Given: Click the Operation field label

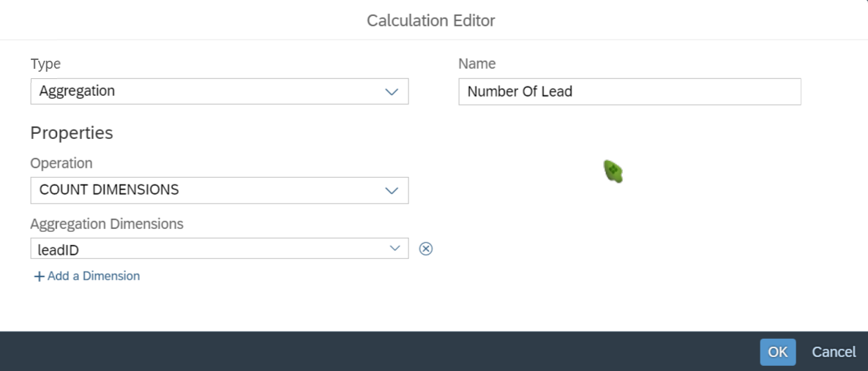Looking at the screenshot, I should pyautogui.click(x=61, y=163).
